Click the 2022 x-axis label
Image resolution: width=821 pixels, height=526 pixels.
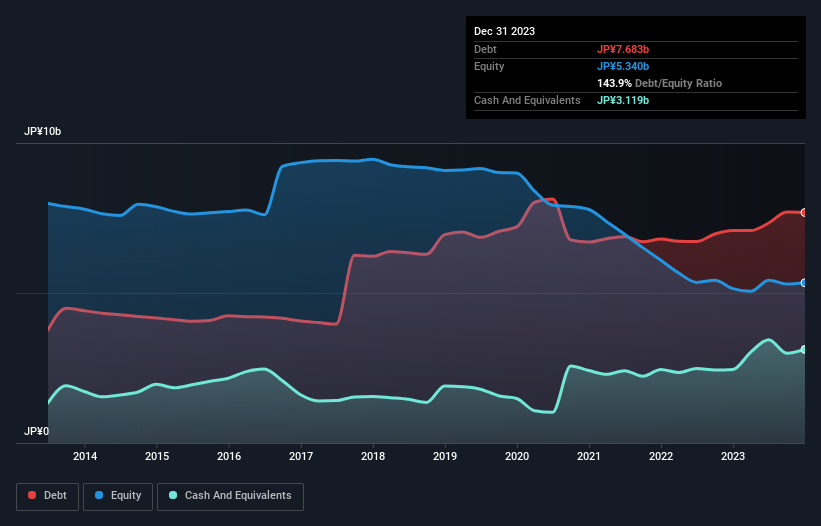(x=661, y=456)
